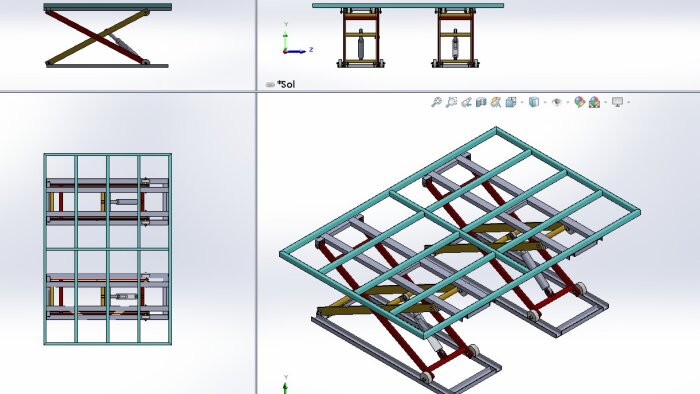Click the View Orientation cube icon
The height and width of the screenshot is (394, 700).
coord(511,102)
